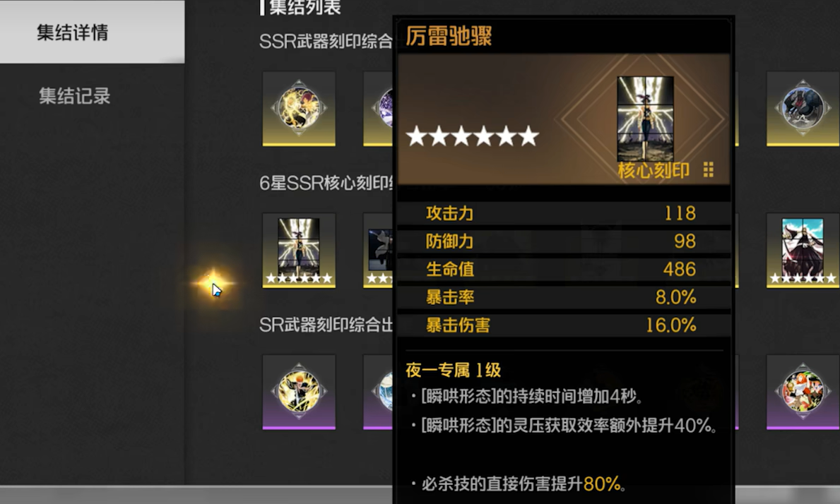Select the red-and-white six-star card at the row's end
The width and height of the screenshot is (840, 504).
[803, 251]
